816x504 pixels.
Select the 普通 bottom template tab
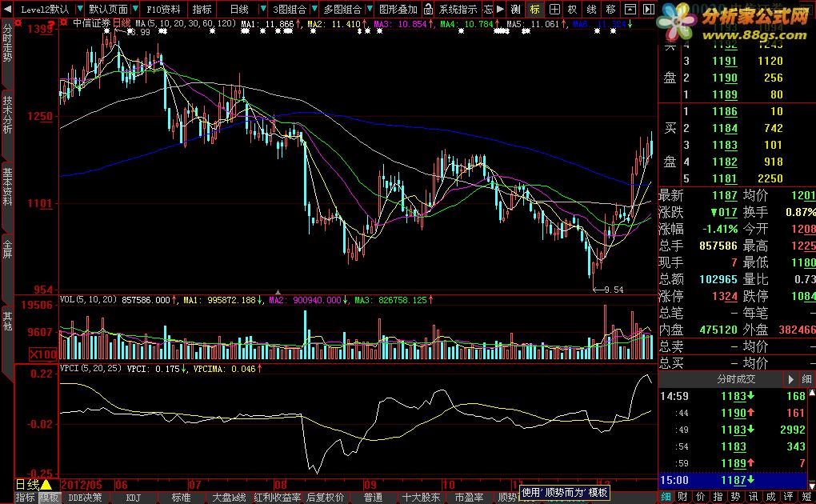[373, 498]
